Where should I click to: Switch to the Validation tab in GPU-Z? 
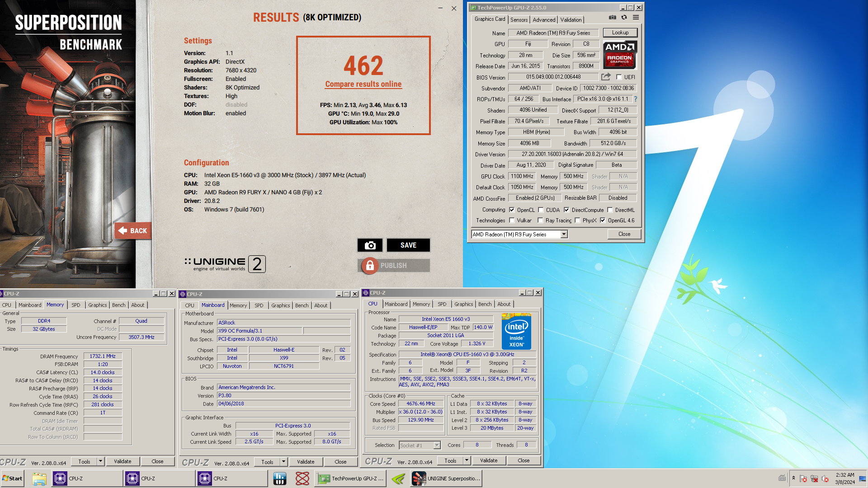coord(571,20)
